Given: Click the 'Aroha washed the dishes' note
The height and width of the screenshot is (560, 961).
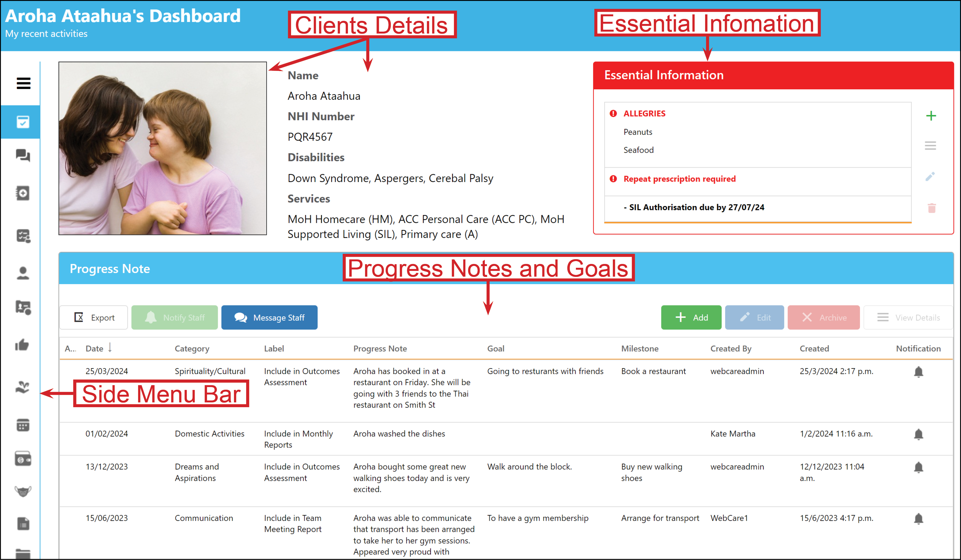Looking at the screenshot, I should (399, 434).
